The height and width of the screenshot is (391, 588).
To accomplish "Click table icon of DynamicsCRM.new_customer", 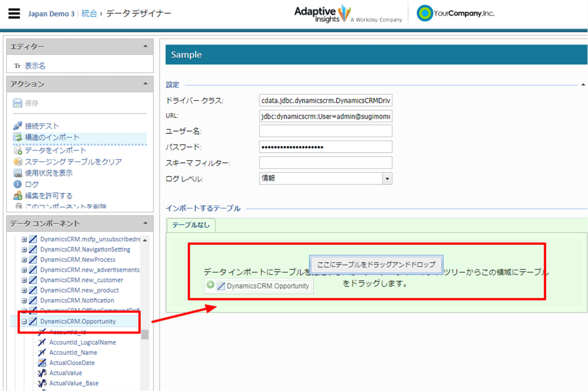I will pos(33,280).
